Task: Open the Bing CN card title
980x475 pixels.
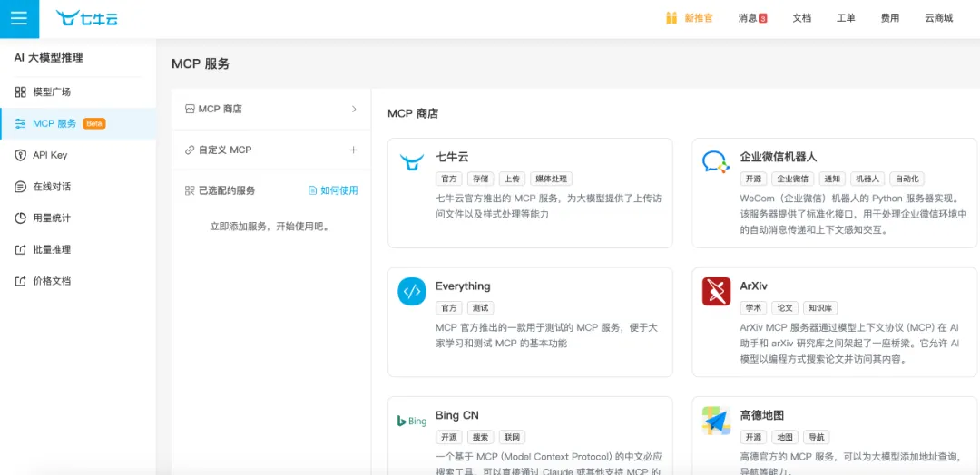Action: (457, 416)
